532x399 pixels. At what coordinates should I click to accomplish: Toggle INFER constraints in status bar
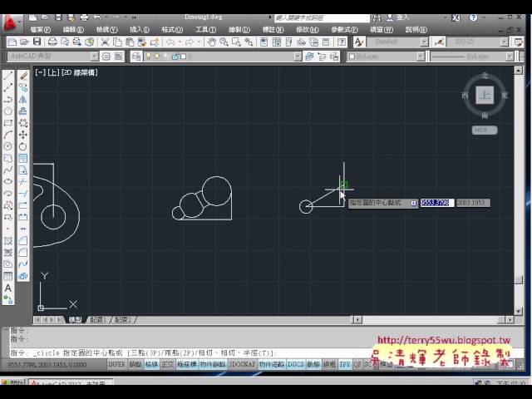116,364
